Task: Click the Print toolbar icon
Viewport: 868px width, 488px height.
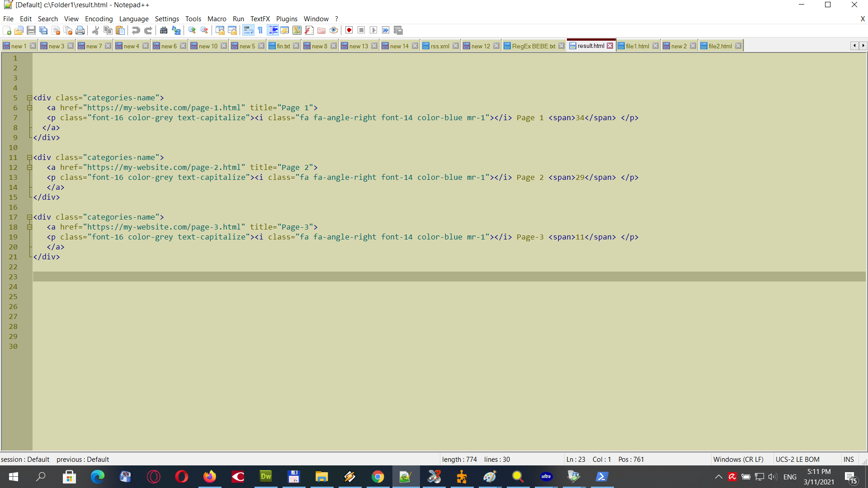Action: click(x=80, y=30)
